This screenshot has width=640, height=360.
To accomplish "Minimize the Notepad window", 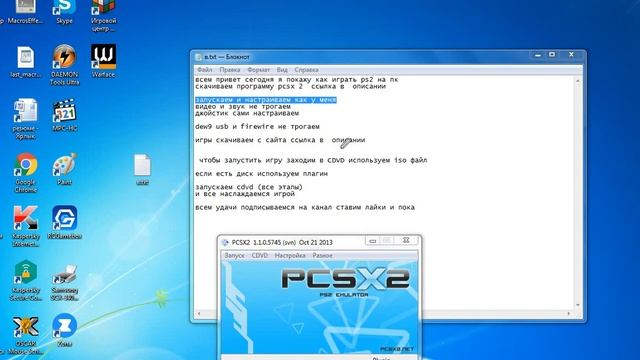I will 538,55.
